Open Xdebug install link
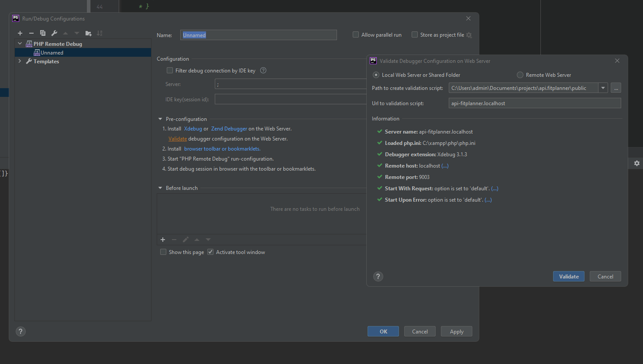Viewport: 643px width, 364px height. coord(193,129)
